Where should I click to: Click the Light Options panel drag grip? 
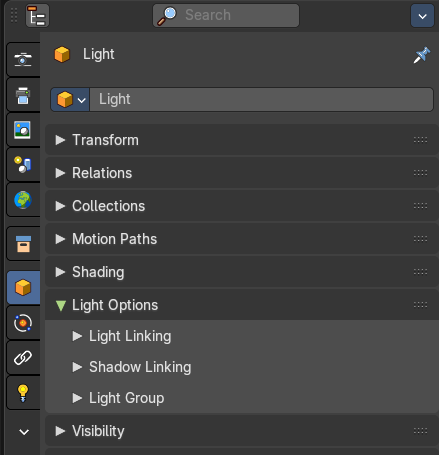pyautogui.click(x=420, y=305)
